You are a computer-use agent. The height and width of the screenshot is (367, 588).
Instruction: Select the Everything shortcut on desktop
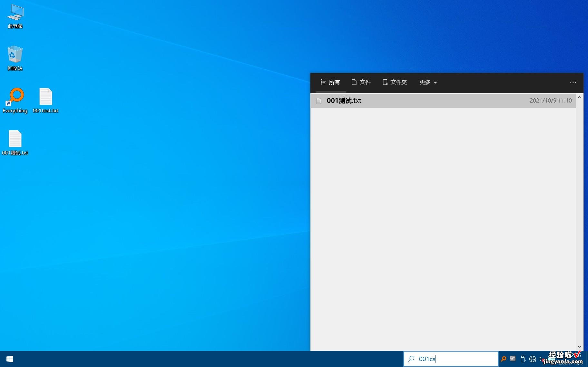click(15, 100)
